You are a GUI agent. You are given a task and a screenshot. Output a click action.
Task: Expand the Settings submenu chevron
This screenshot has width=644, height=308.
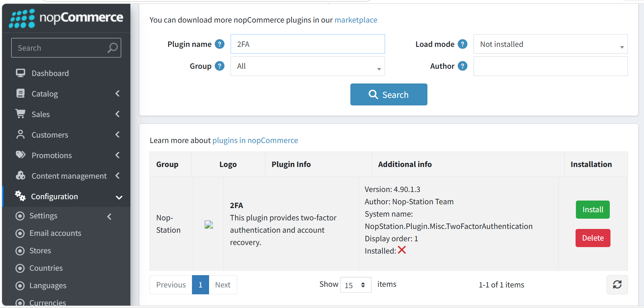(110, 216)
